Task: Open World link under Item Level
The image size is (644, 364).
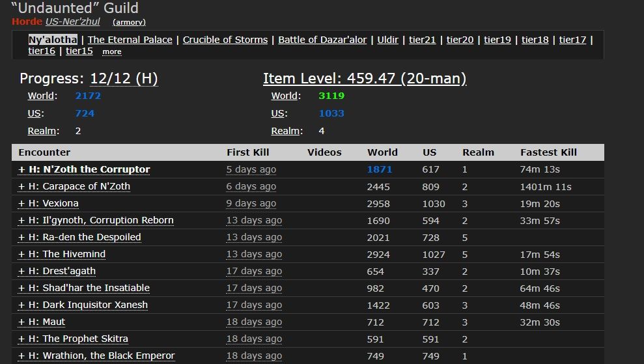Action: click(x=285, y=96)
